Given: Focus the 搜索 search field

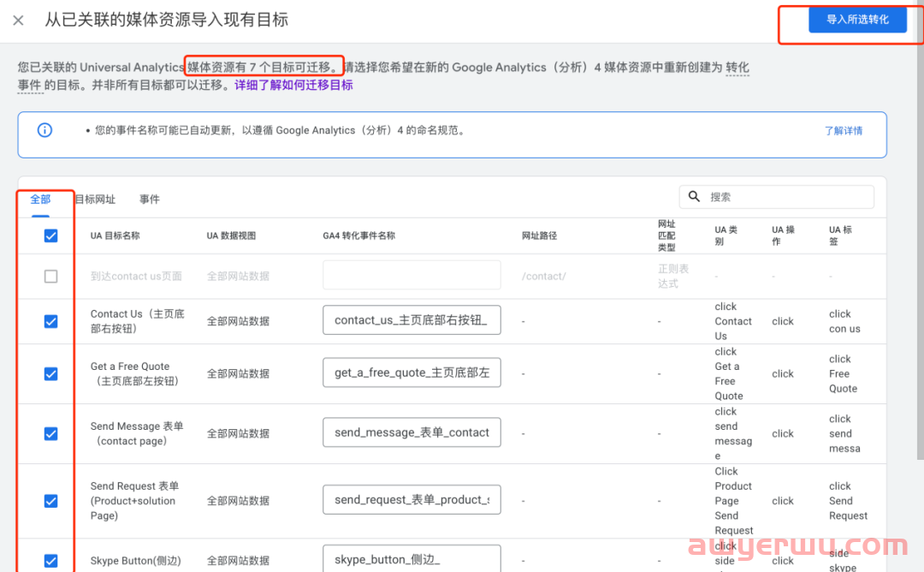Looking at the screenshot, I should (787, 197).
